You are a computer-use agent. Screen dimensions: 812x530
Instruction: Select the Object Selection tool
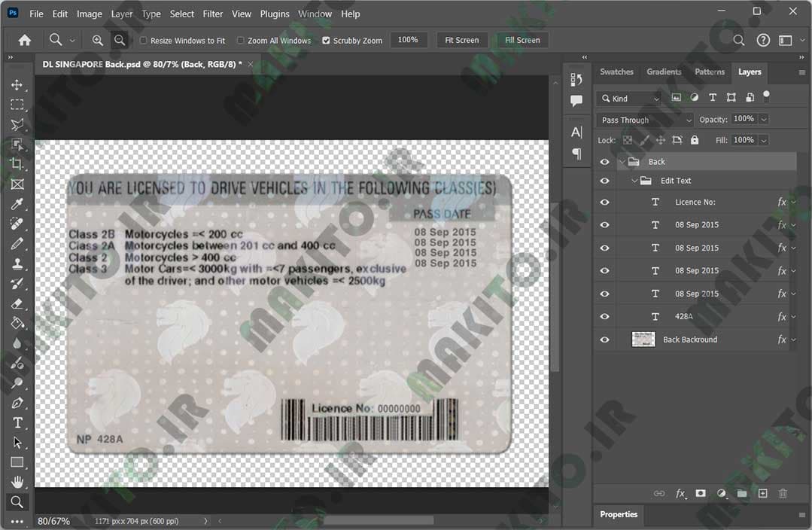point(17,145)
